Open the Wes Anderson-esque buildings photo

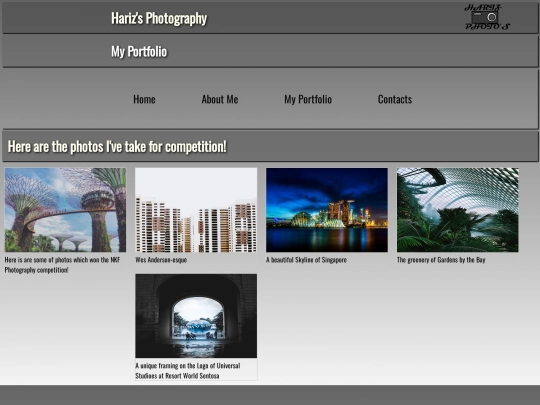pos(196,210)
